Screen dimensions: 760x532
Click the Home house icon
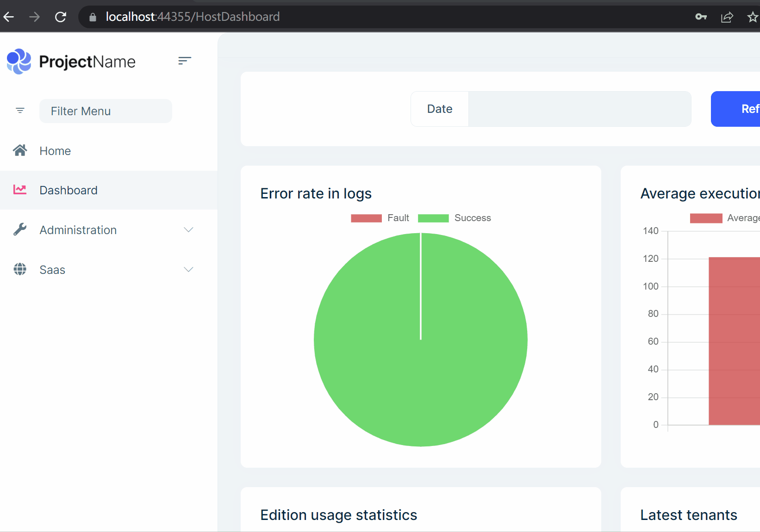pos(20,150)
